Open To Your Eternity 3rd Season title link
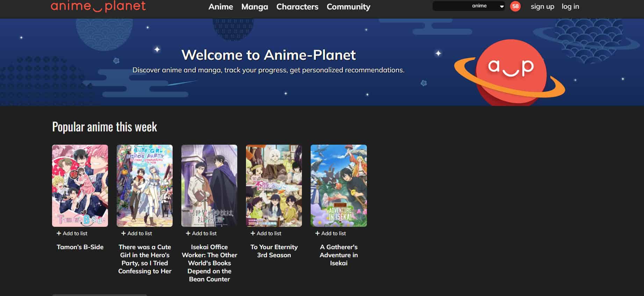 274,251
